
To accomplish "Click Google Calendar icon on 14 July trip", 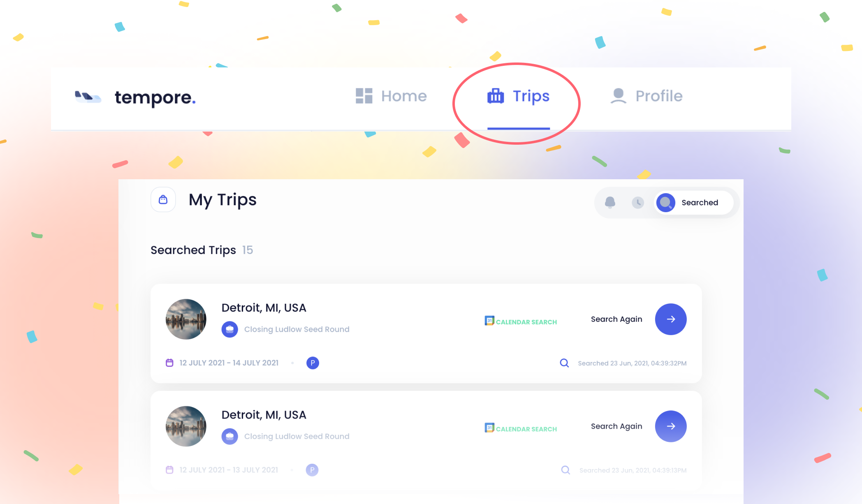I will (489, 321).
